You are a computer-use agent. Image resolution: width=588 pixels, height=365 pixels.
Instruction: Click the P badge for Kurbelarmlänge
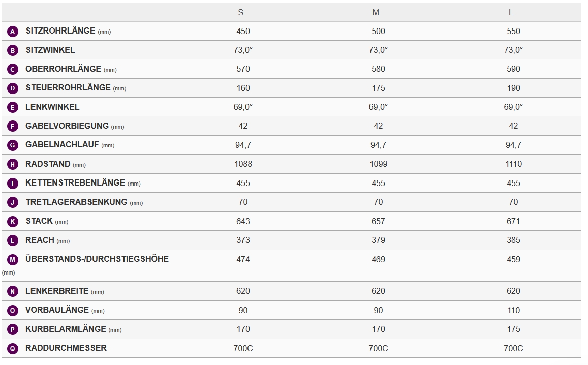coord(13,329)
